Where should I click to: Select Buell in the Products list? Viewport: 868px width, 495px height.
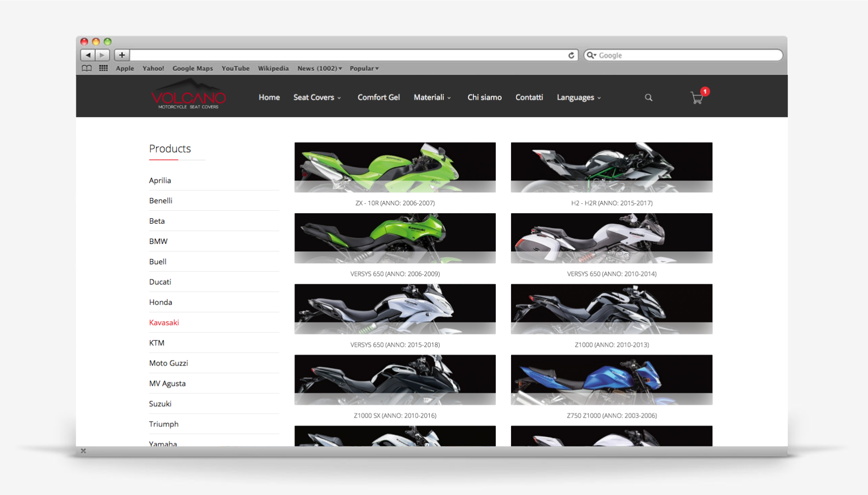[x=158, y=262]
